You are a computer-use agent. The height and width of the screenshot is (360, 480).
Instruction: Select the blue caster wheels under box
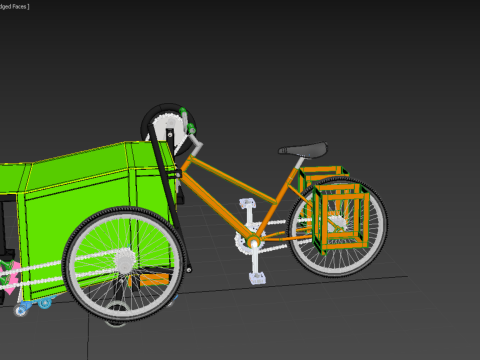[33, 306]
